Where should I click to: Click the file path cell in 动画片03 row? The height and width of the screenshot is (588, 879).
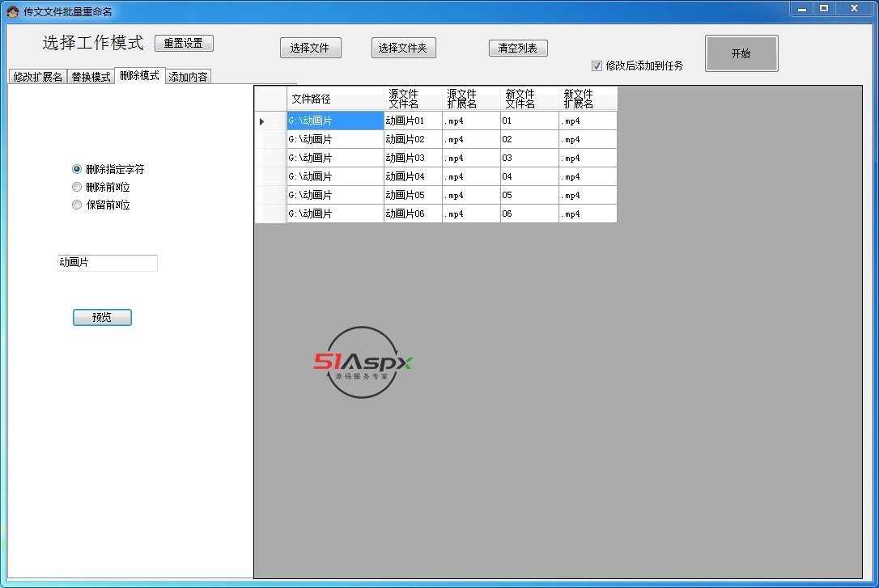(335, 158)
